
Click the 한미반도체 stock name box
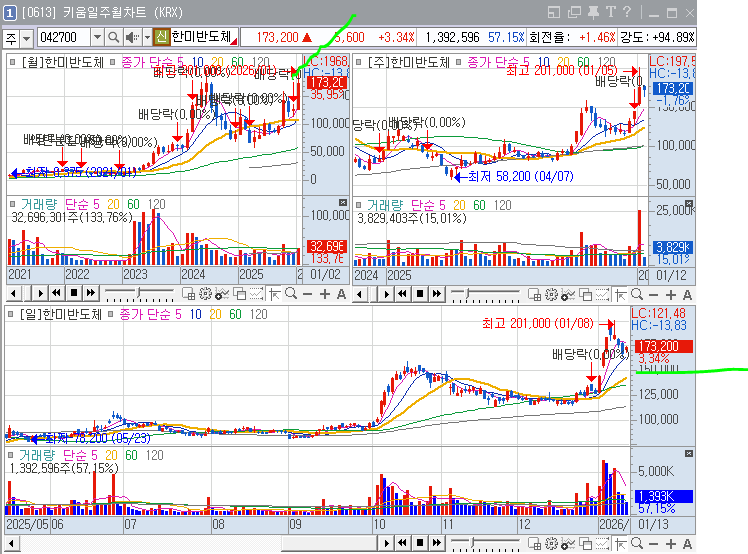tap(204, 37)
